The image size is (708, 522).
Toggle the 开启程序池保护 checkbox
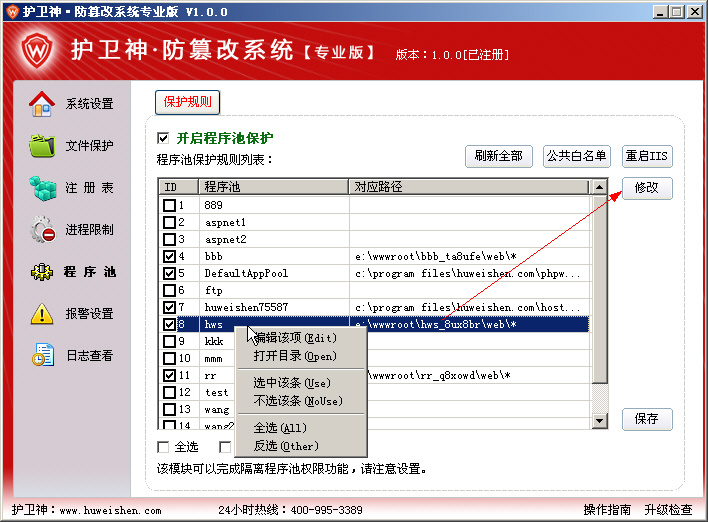[x=163, y=138]
